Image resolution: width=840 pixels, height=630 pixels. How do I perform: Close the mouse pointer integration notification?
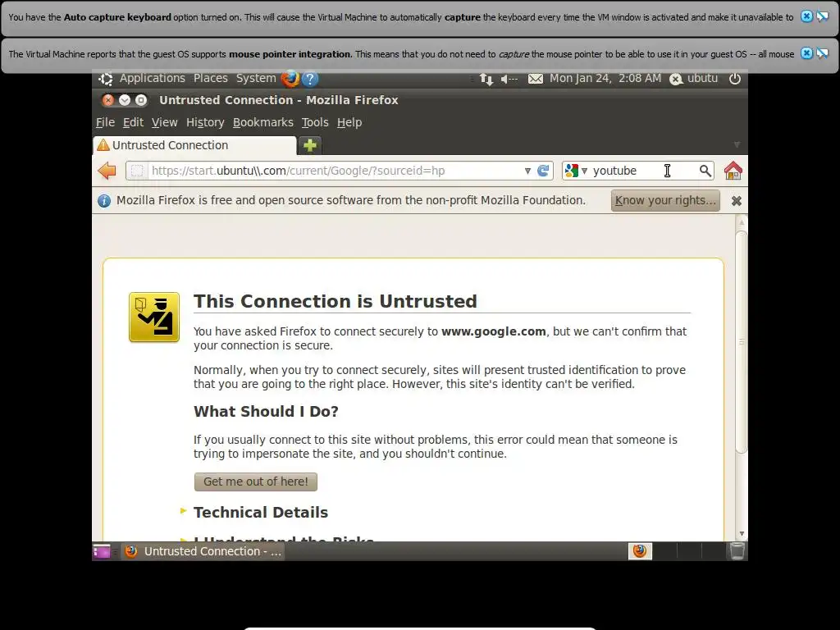[x=806, y=53]
